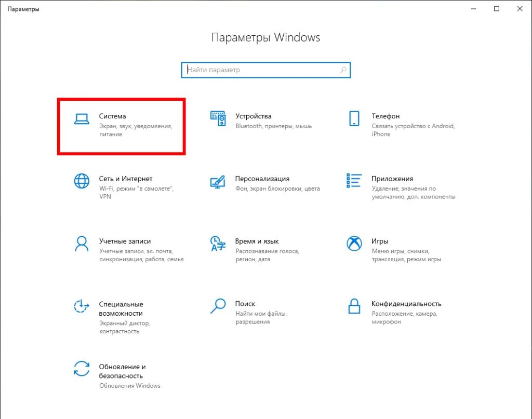The image size is (532, 419).
Task: Open Обновление и безопасность settings title
Action: 123,371
